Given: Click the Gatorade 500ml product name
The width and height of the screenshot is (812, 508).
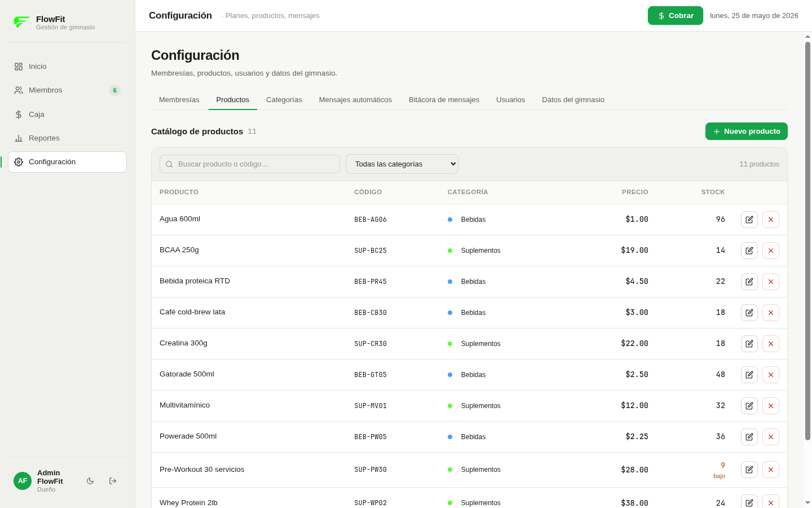Looking at the screenshot, I should pyautogui.click(x=187, y=374).
